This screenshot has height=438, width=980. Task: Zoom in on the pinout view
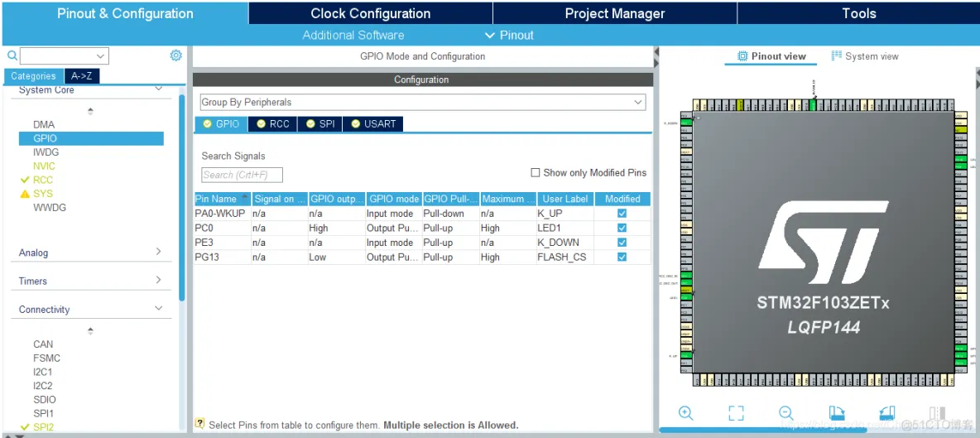(685, 413)
